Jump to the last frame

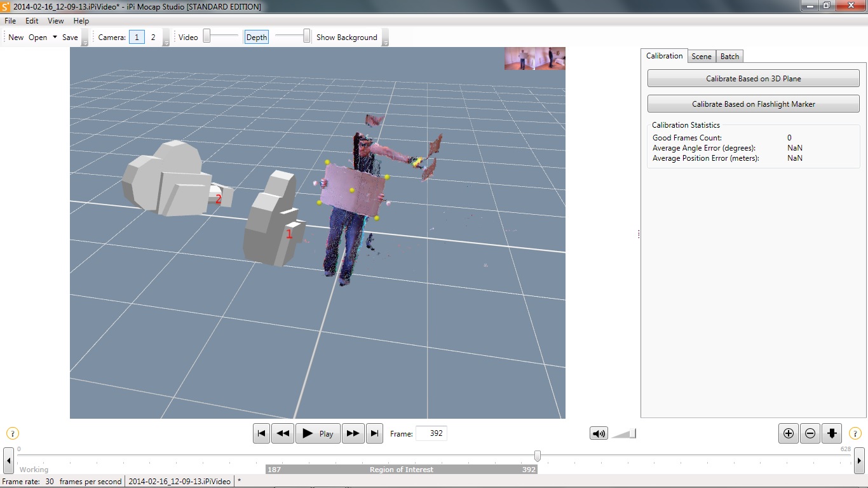[x=375, y=433]
